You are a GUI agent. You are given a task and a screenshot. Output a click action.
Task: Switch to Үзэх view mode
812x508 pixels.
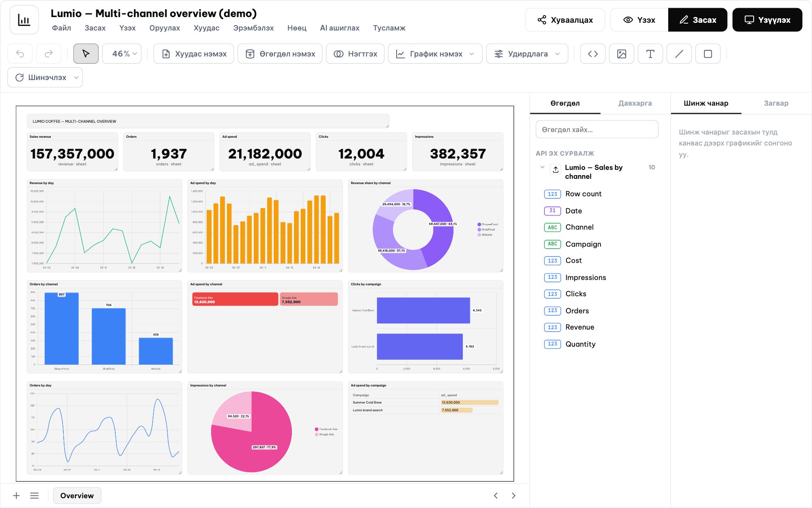(x=639, y=20)
